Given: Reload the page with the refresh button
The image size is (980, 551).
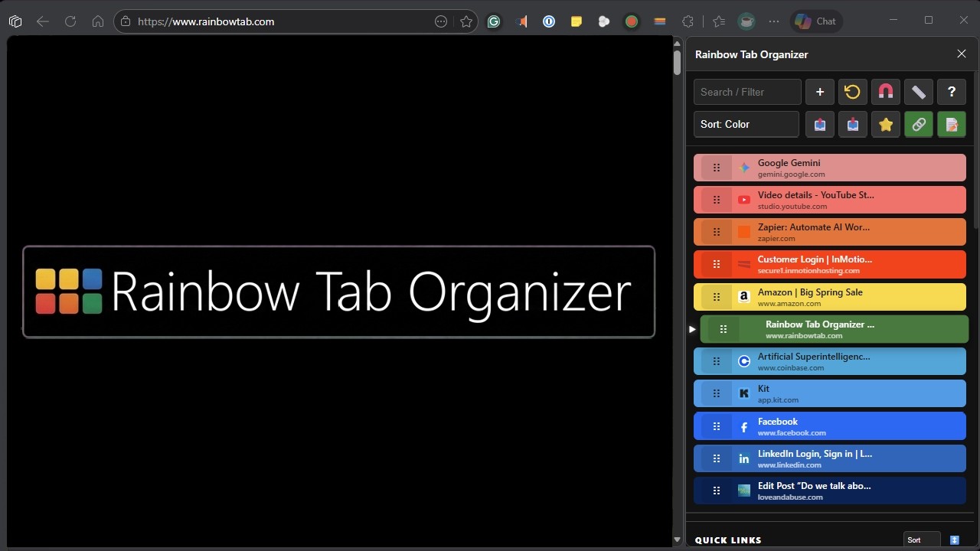Looking at the screenshot, I should coord(70,21).
